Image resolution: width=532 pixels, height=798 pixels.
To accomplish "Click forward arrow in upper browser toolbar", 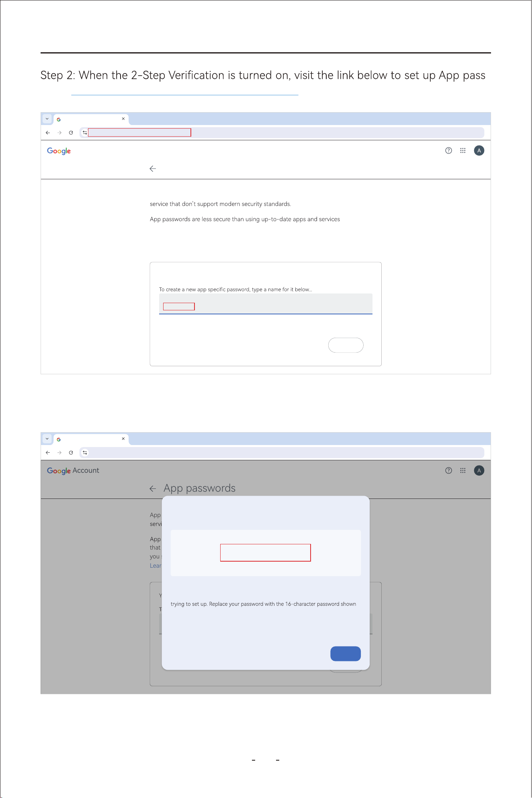I will [x=59, y=133].
